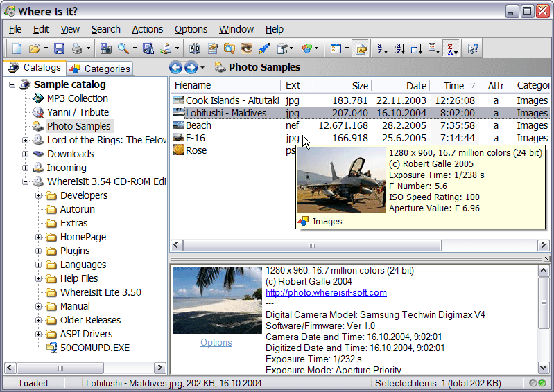Collapse the WhereIsIt 3.54 CD-ROM node

click(26, 181)
